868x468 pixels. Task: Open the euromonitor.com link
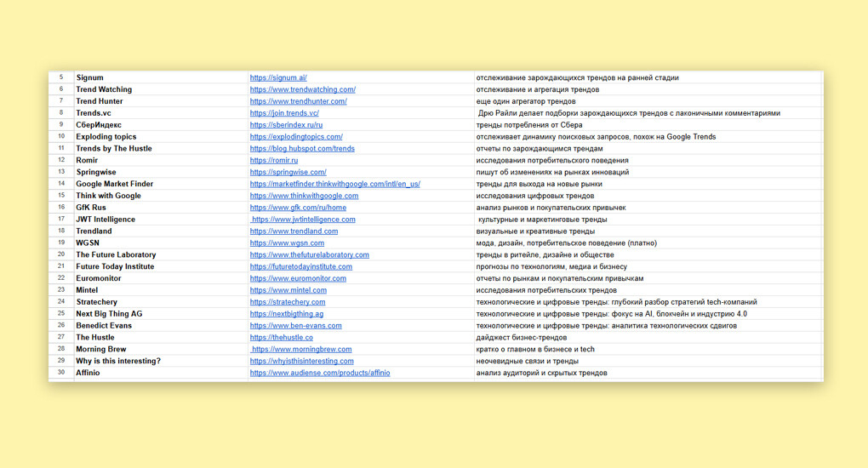(298, 278)
